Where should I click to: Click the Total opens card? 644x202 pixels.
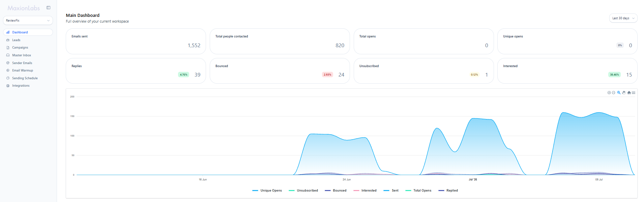coord(424,41)
